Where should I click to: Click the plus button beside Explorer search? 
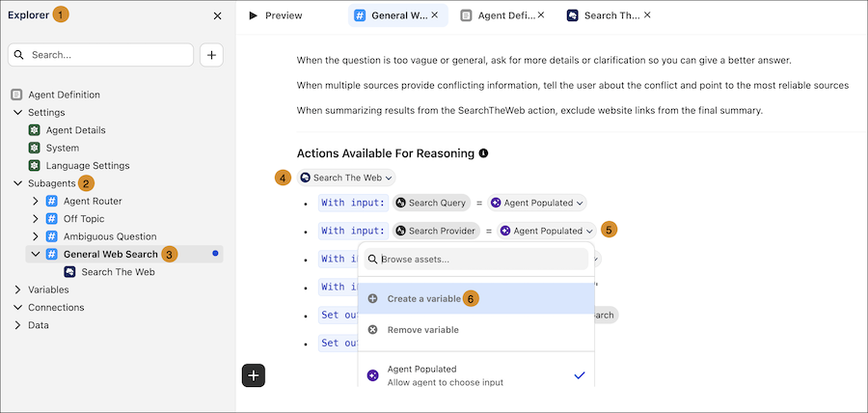tap(211, 55)
